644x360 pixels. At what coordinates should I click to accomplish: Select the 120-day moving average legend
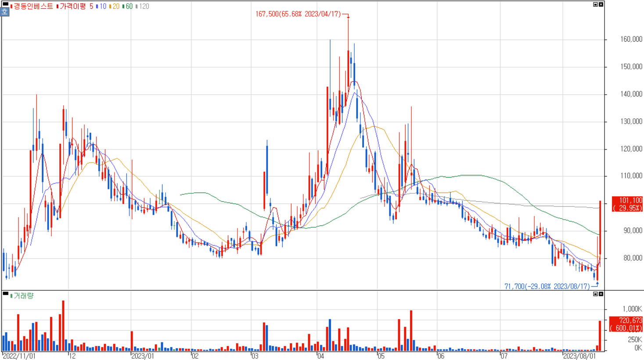point(144,7)
